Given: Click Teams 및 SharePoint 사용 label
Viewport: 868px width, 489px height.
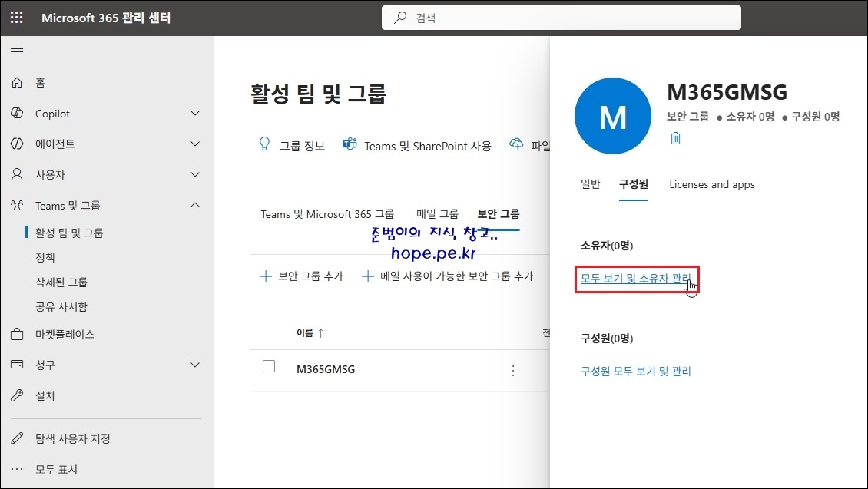Looking at the screenshot, I should (x=428, y=146).
